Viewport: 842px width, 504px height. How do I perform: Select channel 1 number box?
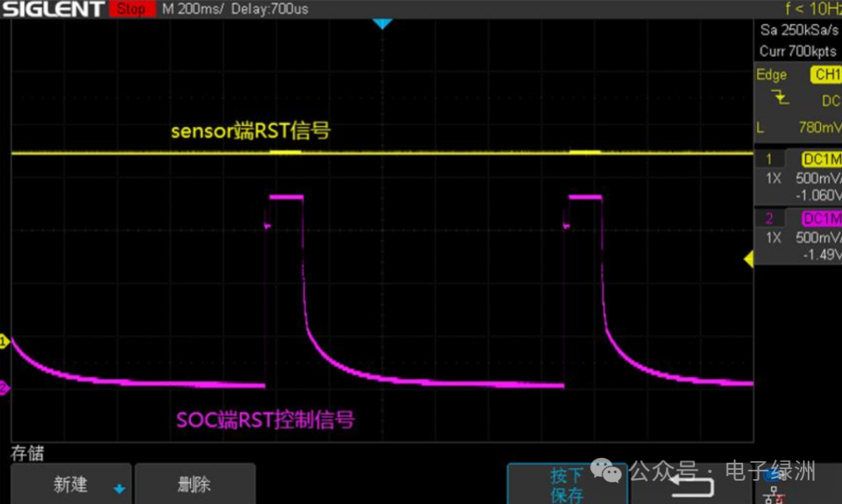[769, 159]
